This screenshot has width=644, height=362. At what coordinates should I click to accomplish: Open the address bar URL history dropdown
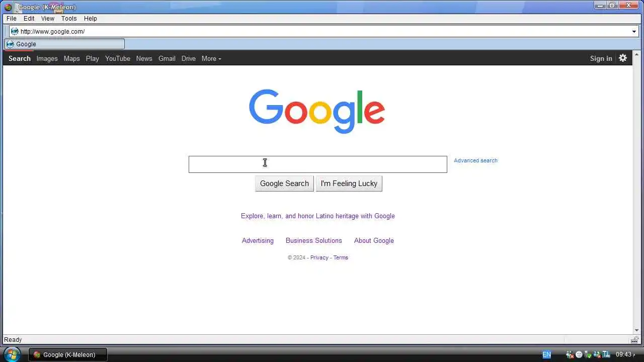[634, 31]
